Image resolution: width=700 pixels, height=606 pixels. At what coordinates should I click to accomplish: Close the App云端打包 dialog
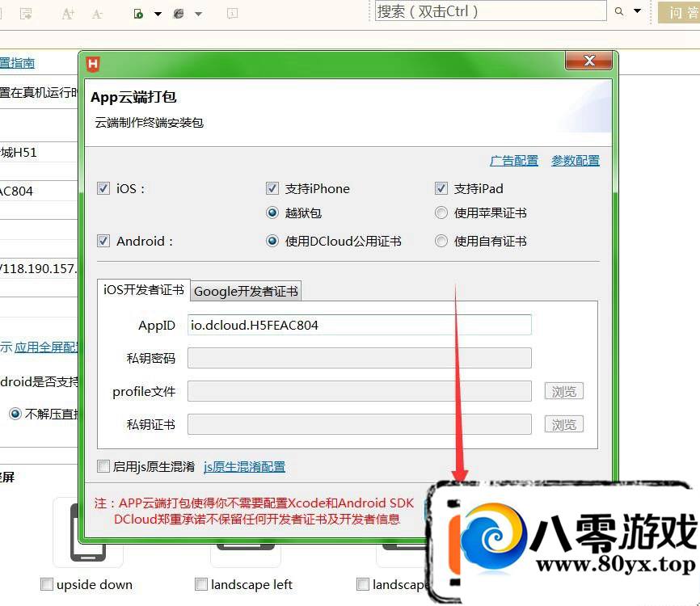(588, 61)
